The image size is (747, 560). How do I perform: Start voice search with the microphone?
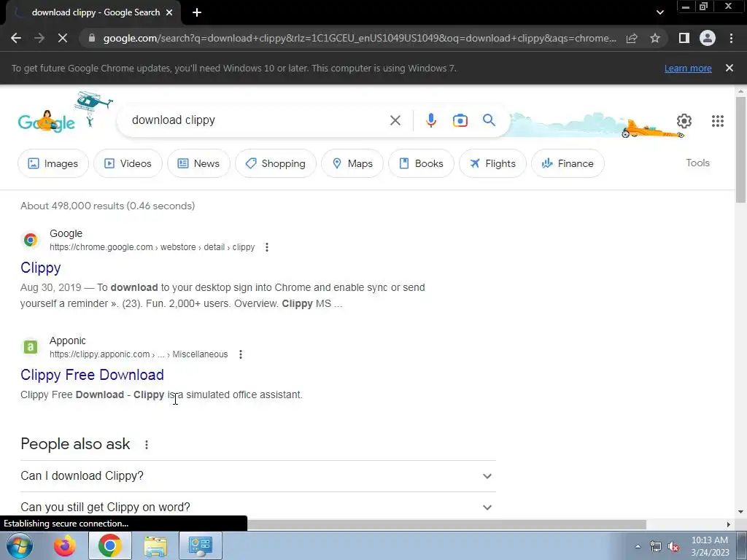click(430, 120)
